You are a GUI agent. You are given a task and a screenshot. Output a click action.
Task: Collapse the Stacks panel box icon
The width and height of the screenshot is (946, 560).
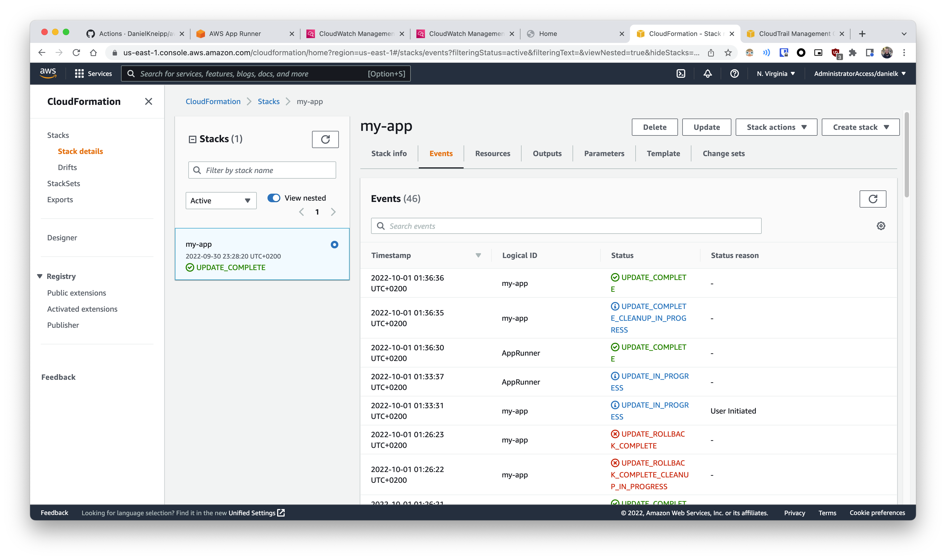pyautogui.click(x=192, y=139)
